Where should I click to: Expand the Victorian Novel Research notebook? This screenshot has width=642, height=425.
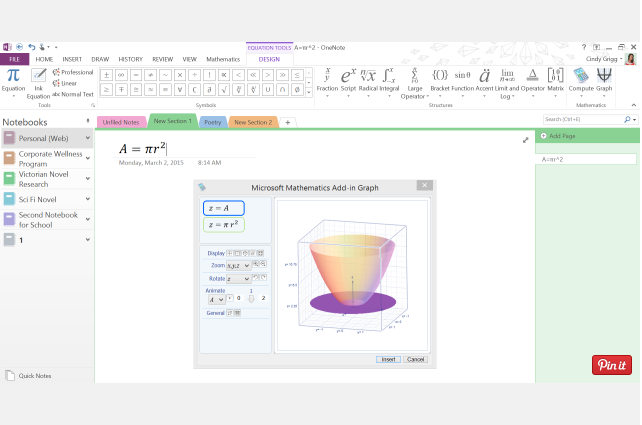(88, 179)
